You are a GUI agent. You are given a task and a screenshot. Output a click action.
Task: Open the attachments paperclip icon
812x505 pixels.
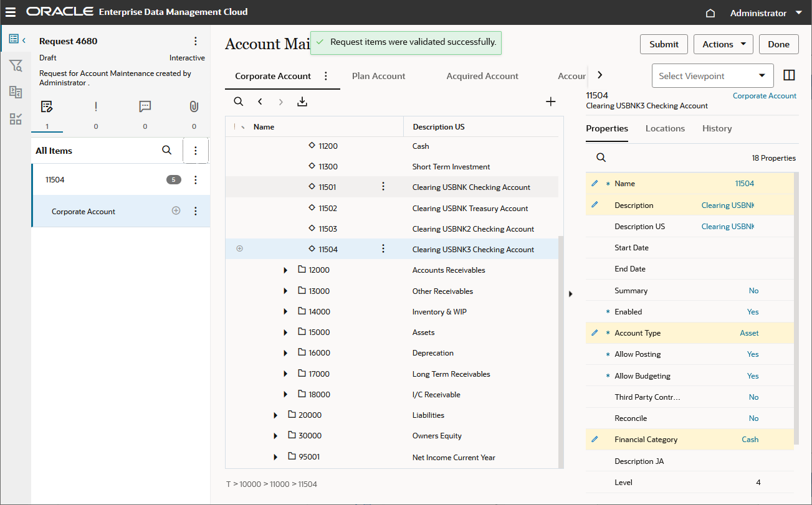point(194,106)
